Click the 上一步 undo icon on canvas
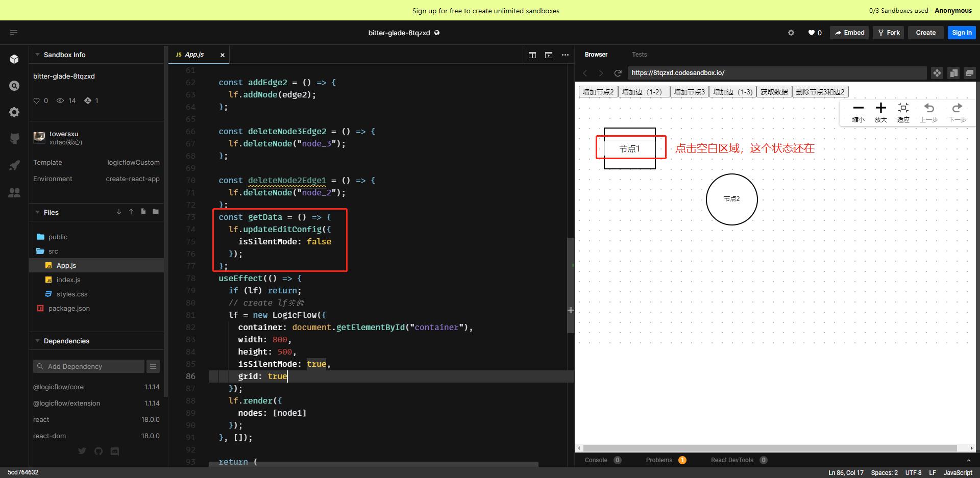Screen dimensions: 980x478 pos(930,108)
